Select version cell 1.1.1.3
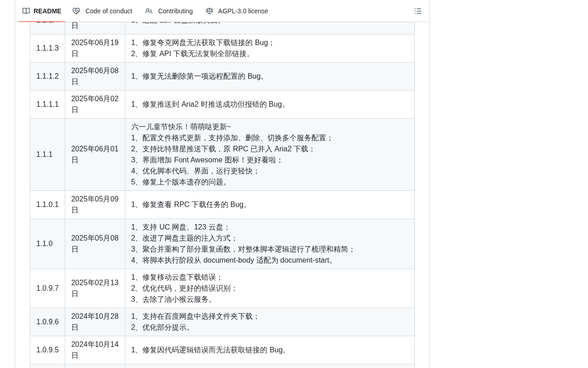The image size is (588, 368). (48, 48)
